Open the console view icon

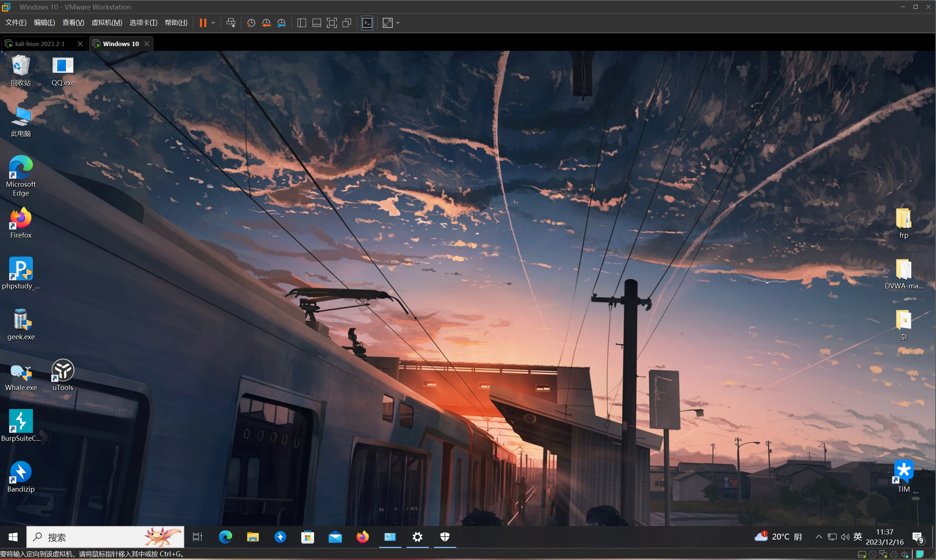click(367, 23)
